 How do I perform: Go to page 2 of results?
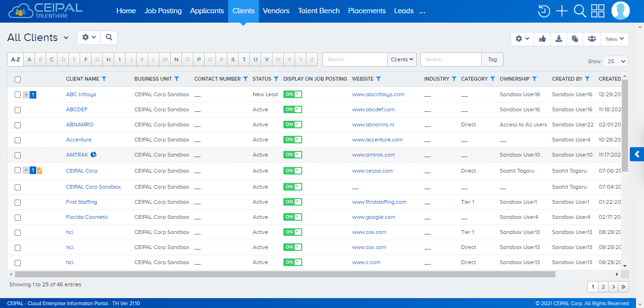click(x=603, y=286)
